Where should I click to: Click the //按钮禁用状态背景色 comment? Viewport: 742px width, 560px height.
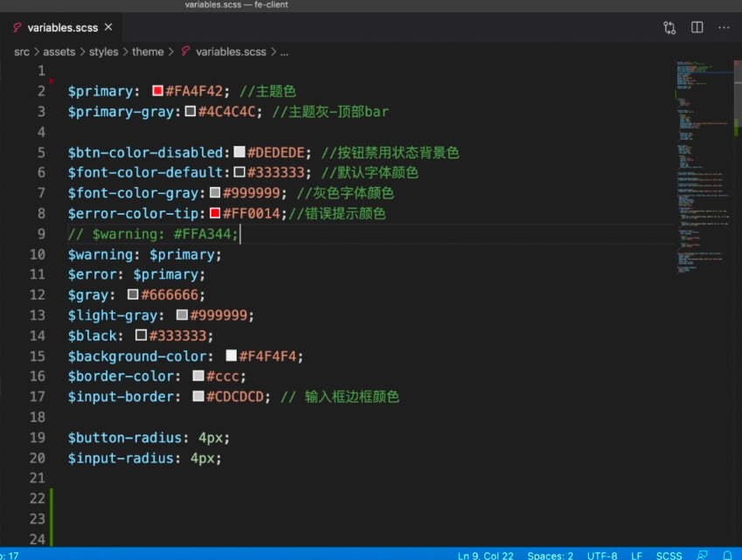coord(390,152)
